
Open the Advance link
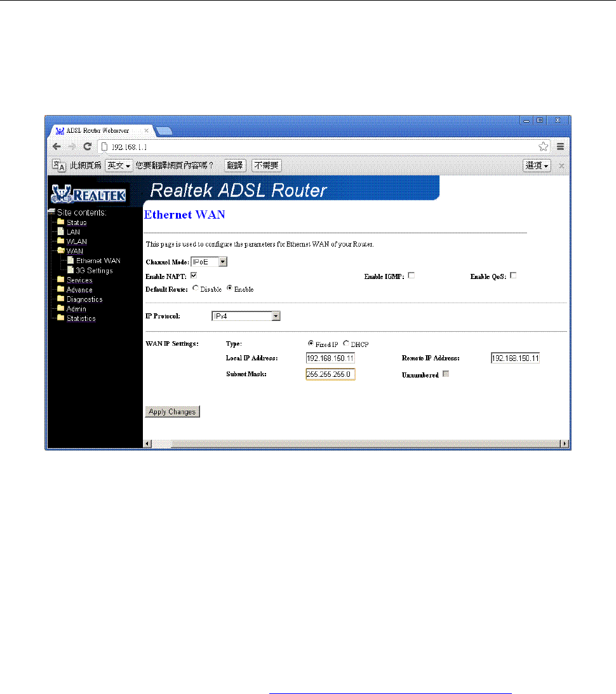click(79, 290)
